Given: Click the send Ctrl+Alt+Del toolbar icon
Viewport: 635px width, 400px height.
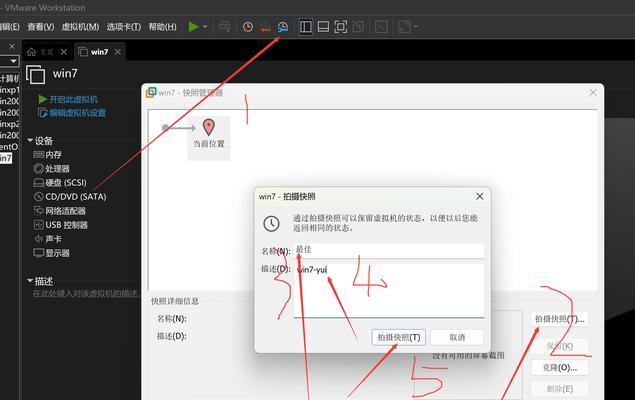Looking at the screenshot, I should (x=225, y=27).
